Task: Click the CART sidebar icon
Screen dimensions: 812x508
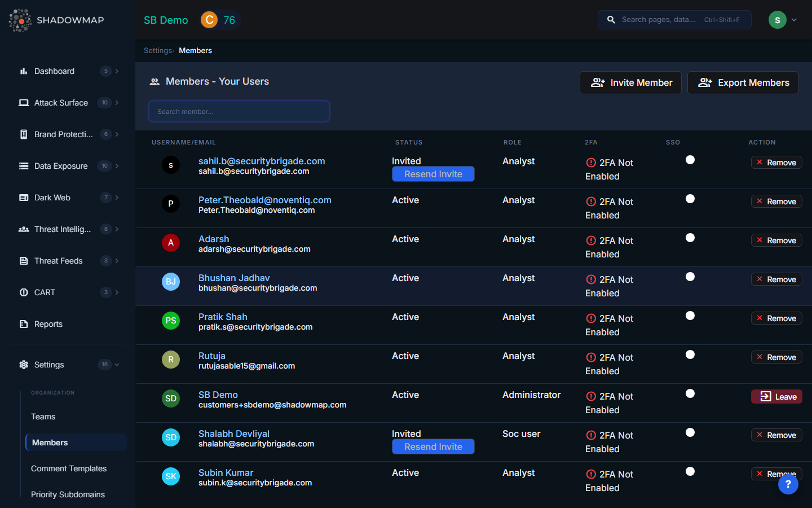Action: [x=24, y=292]
